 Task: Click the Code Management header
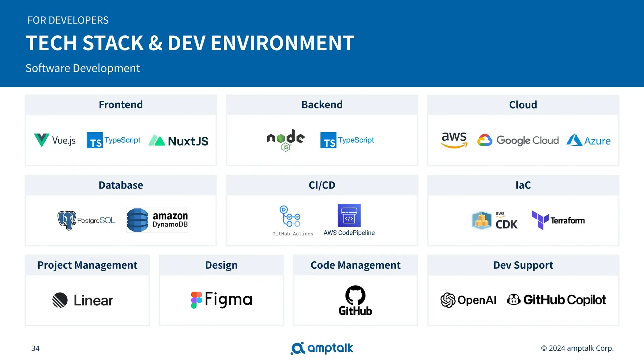[355, 265]
